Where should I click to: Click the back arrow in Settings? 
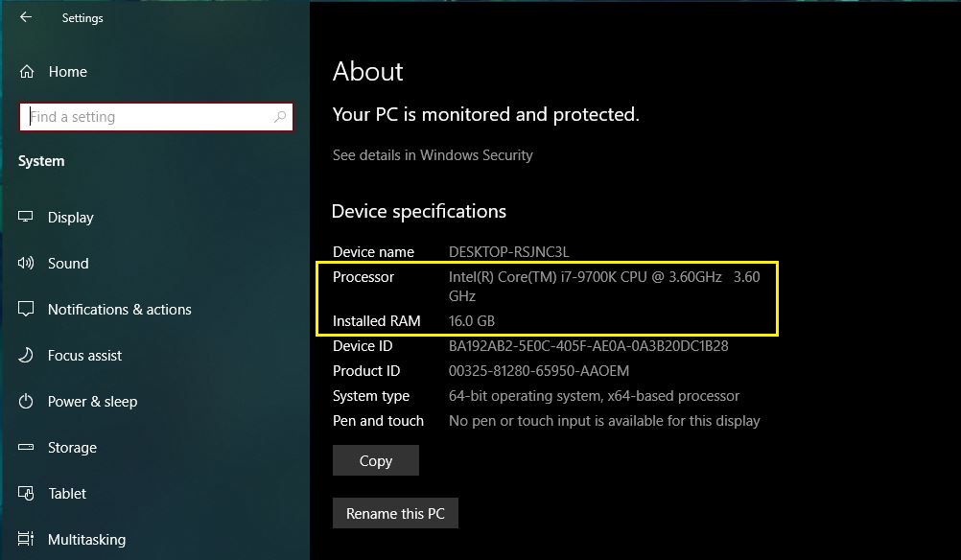pos(26,17)
